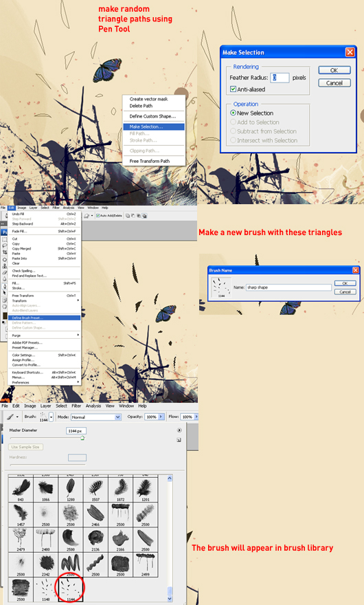Select the Crop tool in toolbox
364x605 pixels.
[x=5, y=252]
